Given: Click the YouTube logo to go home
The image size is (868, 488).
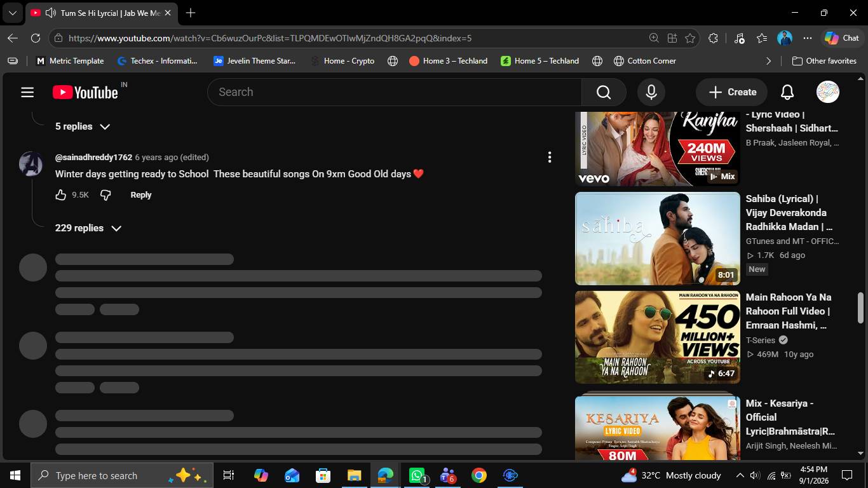Looking at the screenshot, I should [85, 92].
